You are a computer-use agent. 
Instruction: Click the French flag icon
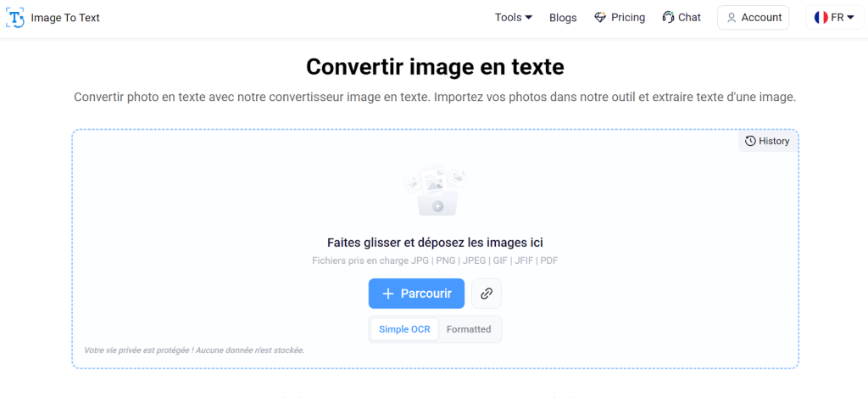pos(821,18)
